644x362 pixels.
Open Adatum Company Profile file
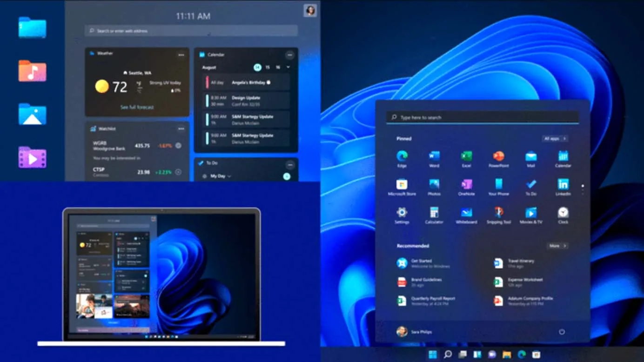523,301
